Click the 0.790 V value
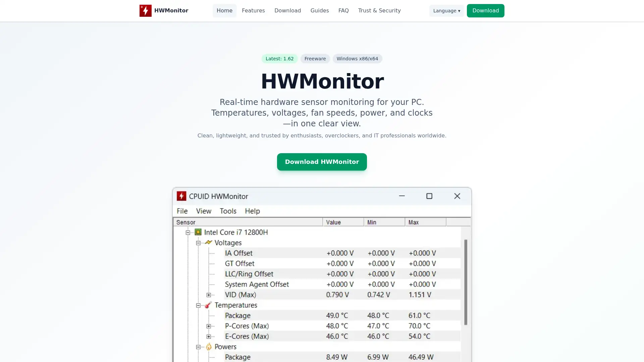Screen dimensions: 644x362 [x=338, y=295]
